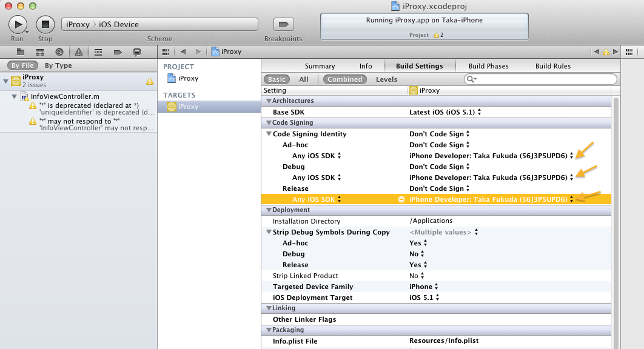The width and height of the screenshot is (644, 349).
Task: Select the Other Linker Flags row
Action: tap(436, 319)
